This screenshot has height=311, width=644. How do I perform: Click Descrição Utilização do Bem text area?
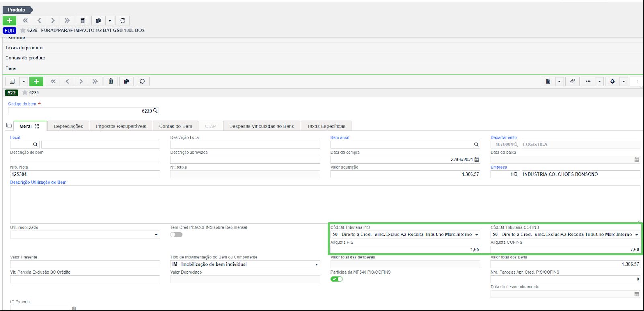coord(325,204)
